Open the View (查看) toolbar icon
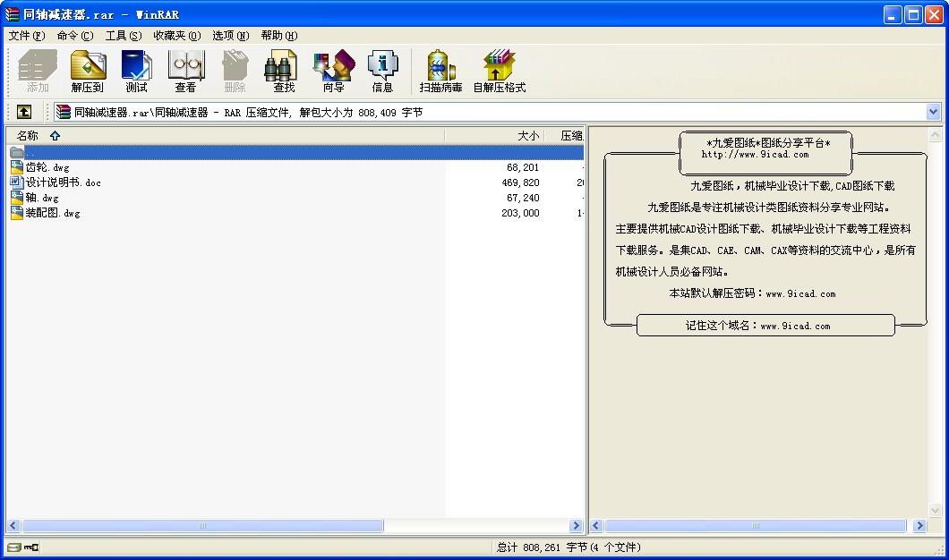This screenshot has height=560, width=949. (x=185, y=72)
